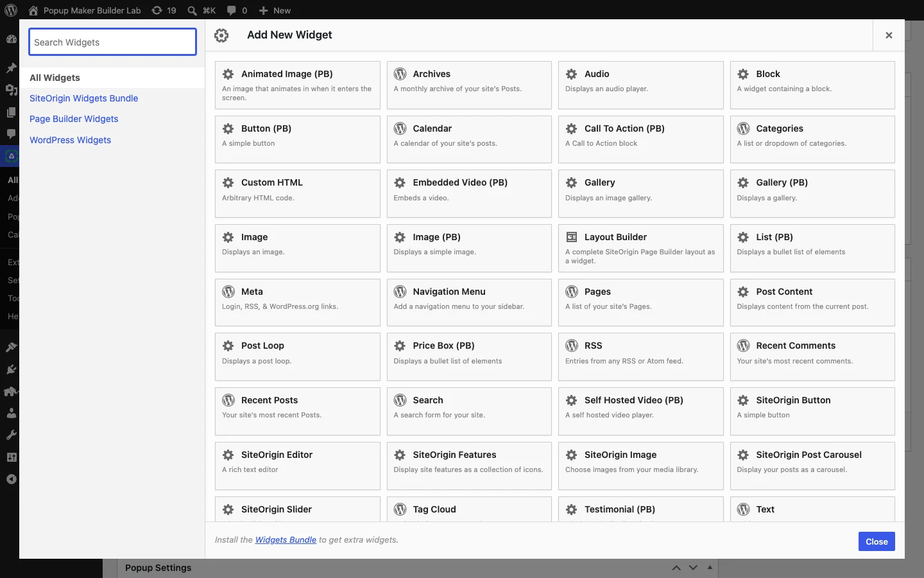924x578 pixels.
Task: Click the Add New Widget header gear icon
Action: click(x=221, y=35)
